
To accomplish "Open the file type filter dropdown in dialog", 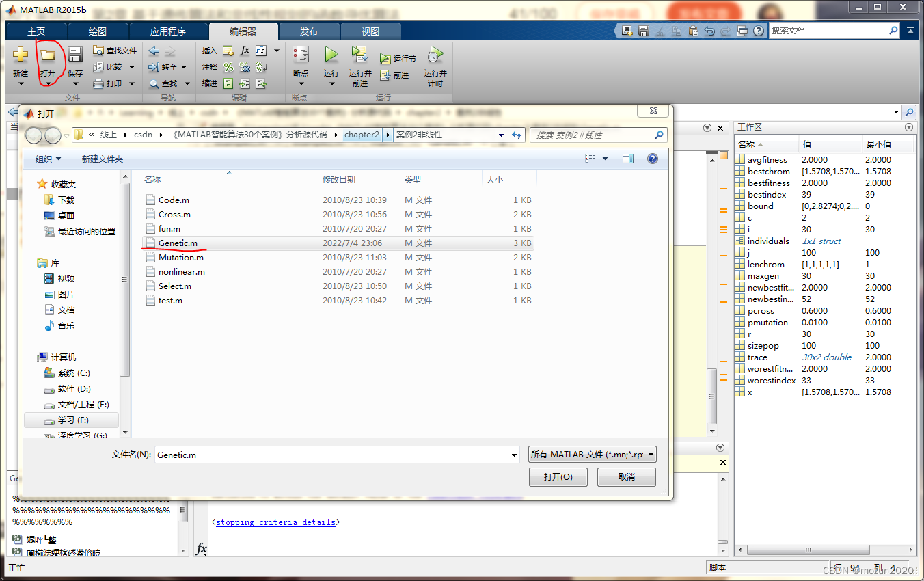I will pos(592,455).
